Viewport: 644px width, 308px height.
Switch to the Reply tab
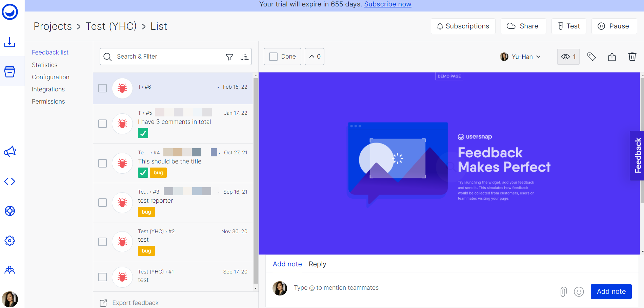318,264
